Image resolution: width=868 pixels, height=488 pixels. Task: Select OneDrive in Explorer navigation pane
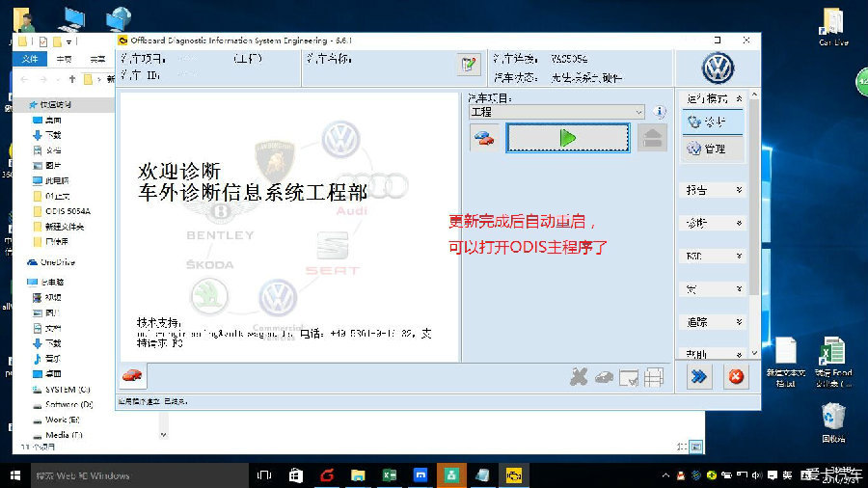[51, 261]
